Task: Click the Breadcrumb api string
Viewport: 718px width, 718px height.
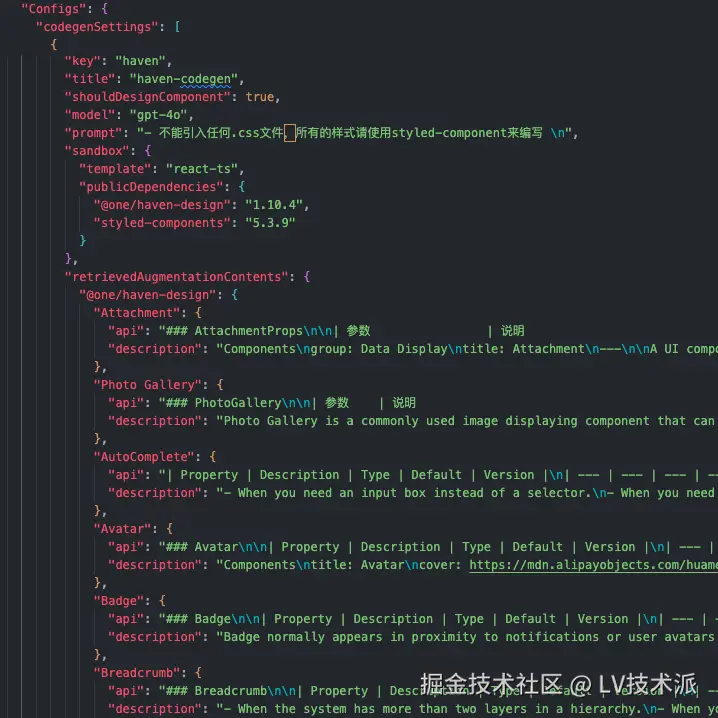Action: pyautogui.click(x=438, y=691)
